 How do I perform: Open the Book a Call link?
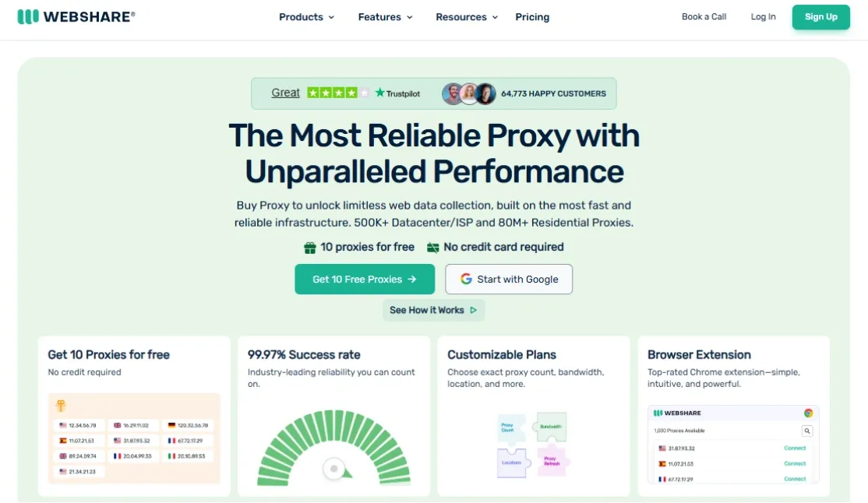(704, 16)
